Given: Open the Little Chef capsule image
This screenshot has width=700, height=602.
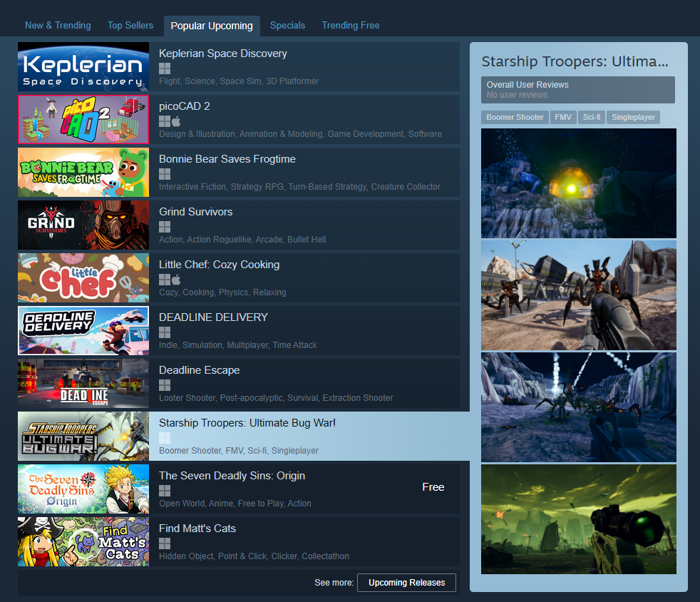Looking at the screenshot, I should [83, 277].
